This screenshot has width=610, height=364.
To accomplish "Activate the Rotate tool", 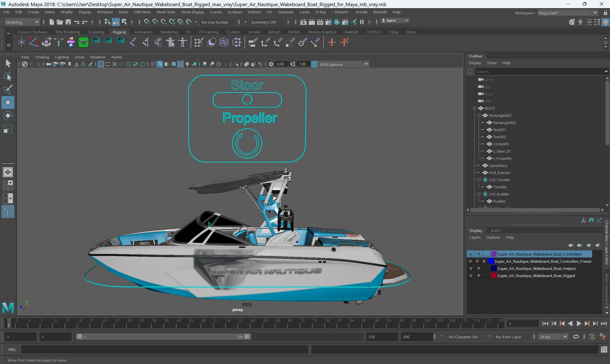I will (x=8, y=116).
